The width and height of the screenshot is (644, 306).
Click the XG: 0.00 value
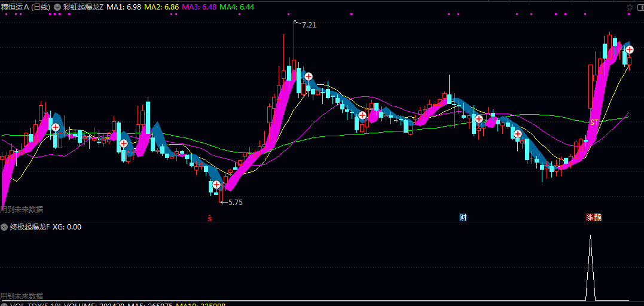click(x=67, y=227)
